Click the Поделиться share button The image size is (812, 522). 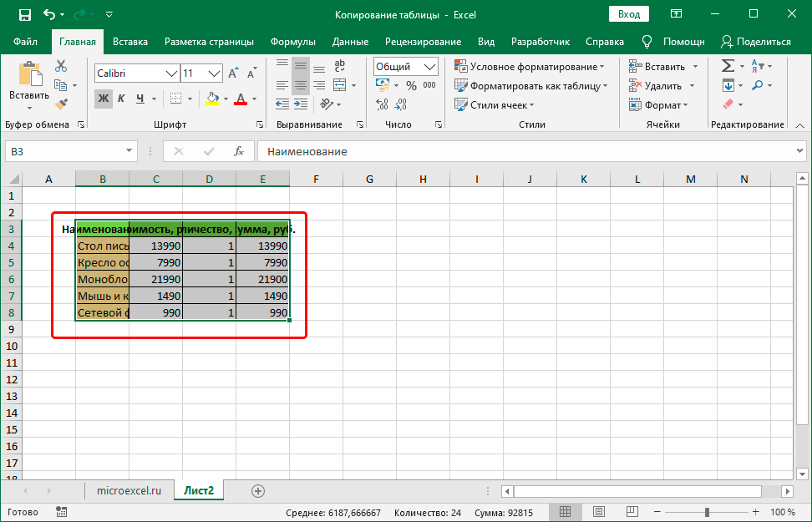click(756, 42)
